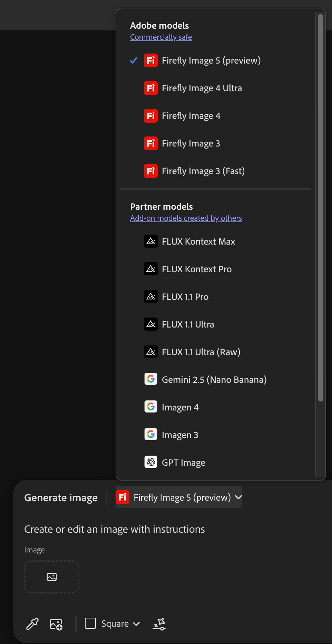Select Firefly Image 3 (Fast) model
Viewport: 332px width, 644px height.
(x=203, y=171)
